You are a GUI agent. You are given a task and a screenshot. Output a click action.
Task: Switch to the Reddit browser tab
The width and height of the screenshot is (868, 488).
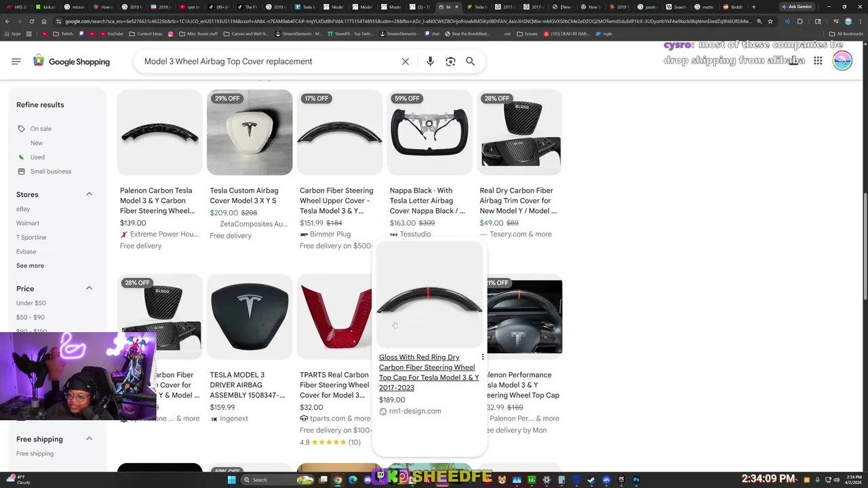click(734, 7)
